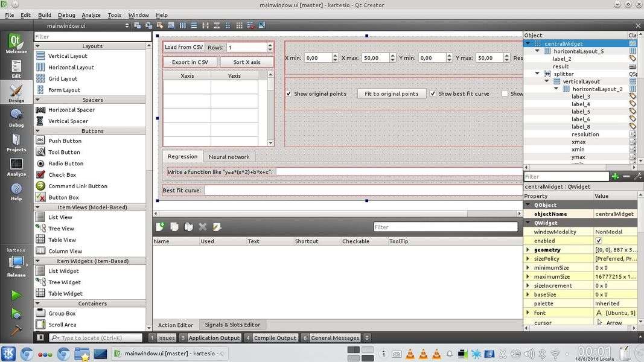Open the Build menu
Viewport: 644px width, 362px height.
tap(45, 15)
